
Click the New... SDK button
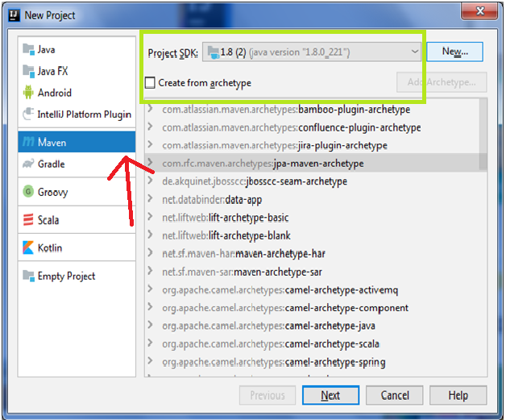(454, 52)
